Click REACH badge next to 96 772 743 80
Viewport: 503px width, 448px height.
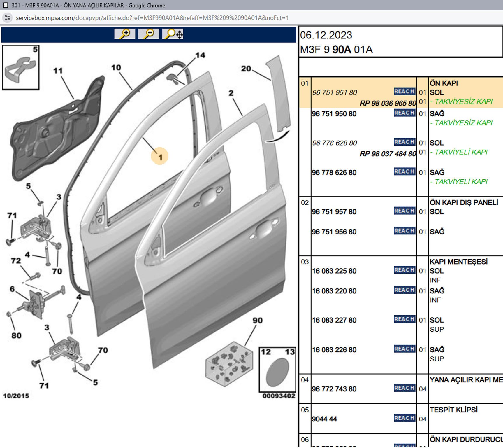pos(404,388)
